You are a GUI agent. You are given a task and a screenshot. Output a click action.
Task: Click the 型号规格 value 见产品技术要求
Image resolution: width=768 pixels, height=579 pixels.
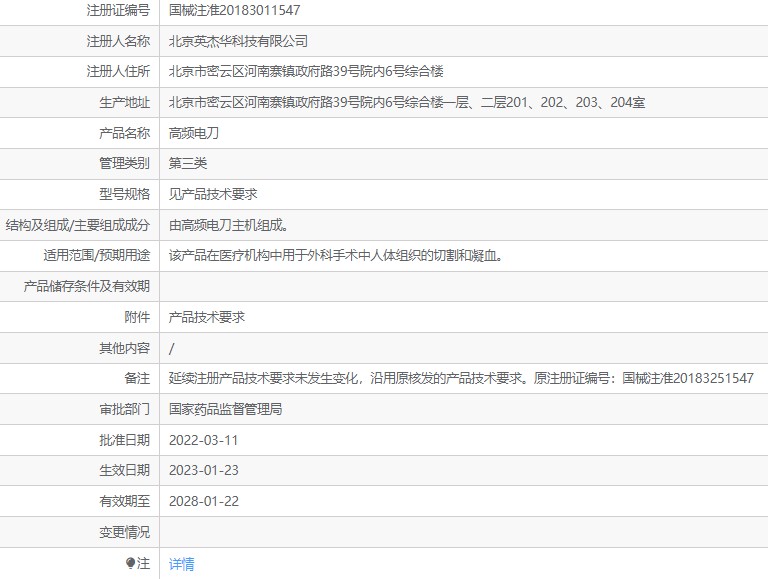coord(213,194)
